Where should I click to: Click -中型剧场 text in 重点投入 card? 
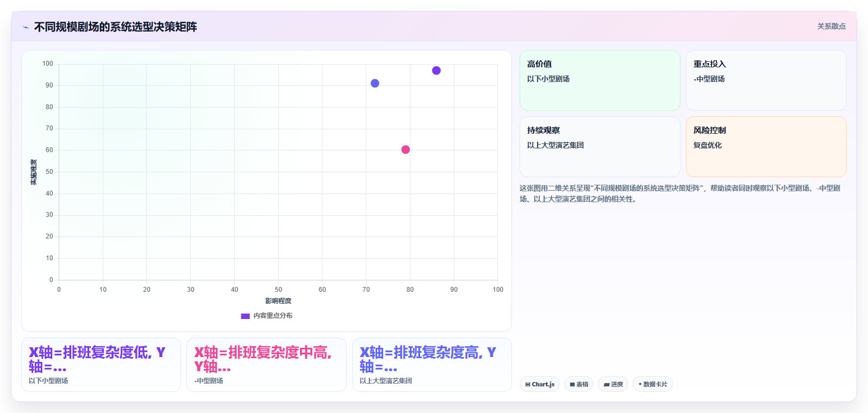point(709,79)
